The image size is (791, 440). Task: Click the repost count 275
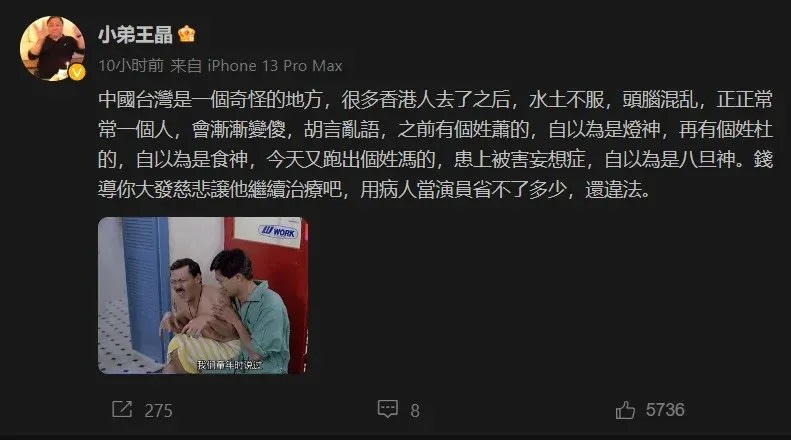coord(158,411)
